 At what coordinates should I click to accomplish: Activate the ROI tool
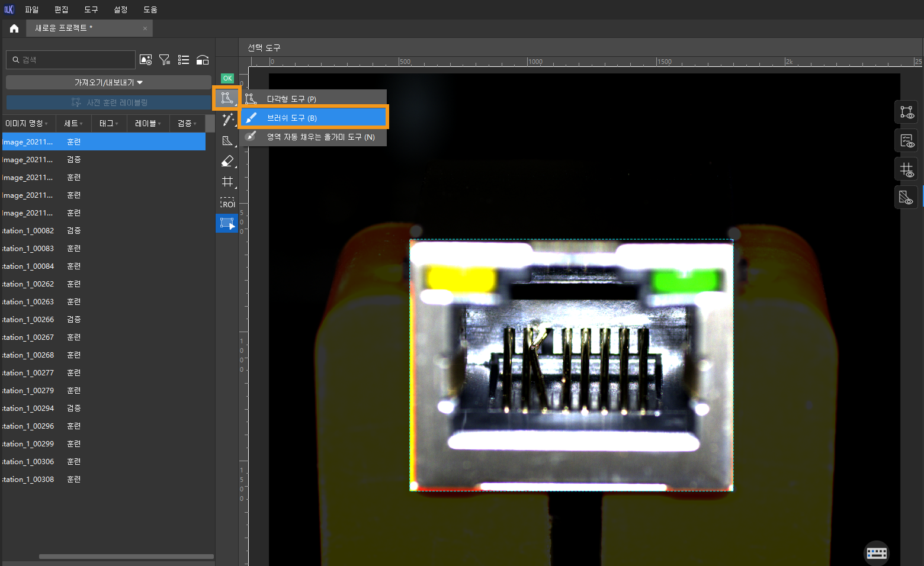[x=227, y=203]
